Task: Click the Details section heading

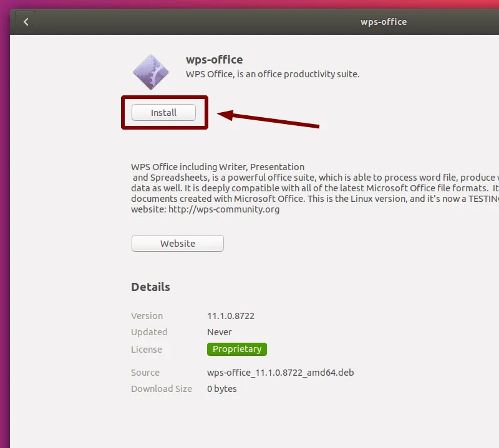Action: pos(149,287)
